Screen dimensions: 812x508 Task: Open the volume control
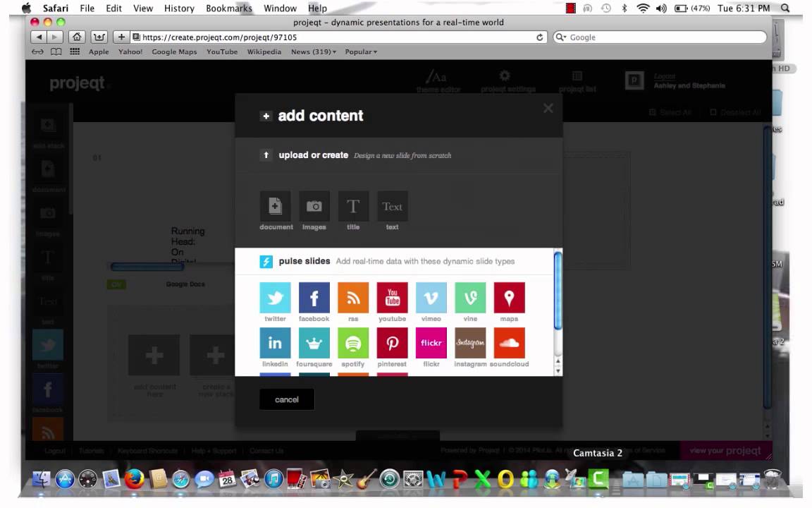661,8
